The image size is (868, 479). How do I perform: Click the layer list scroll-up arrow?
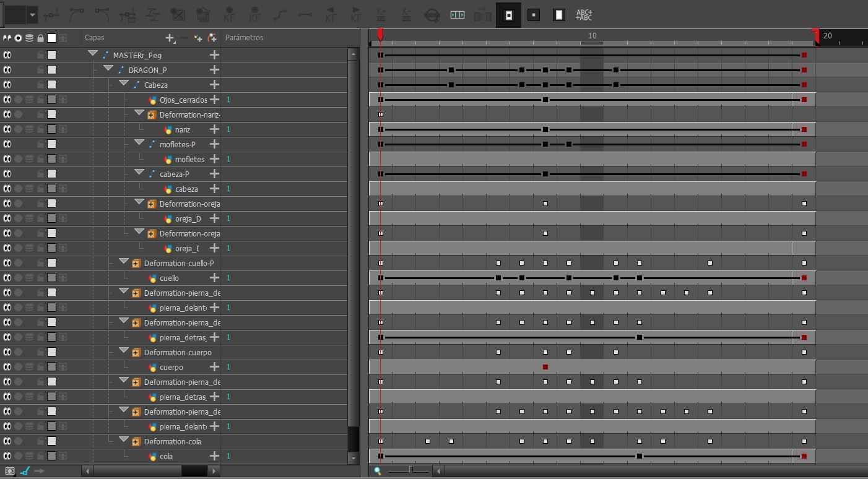(x=354, y=53)
